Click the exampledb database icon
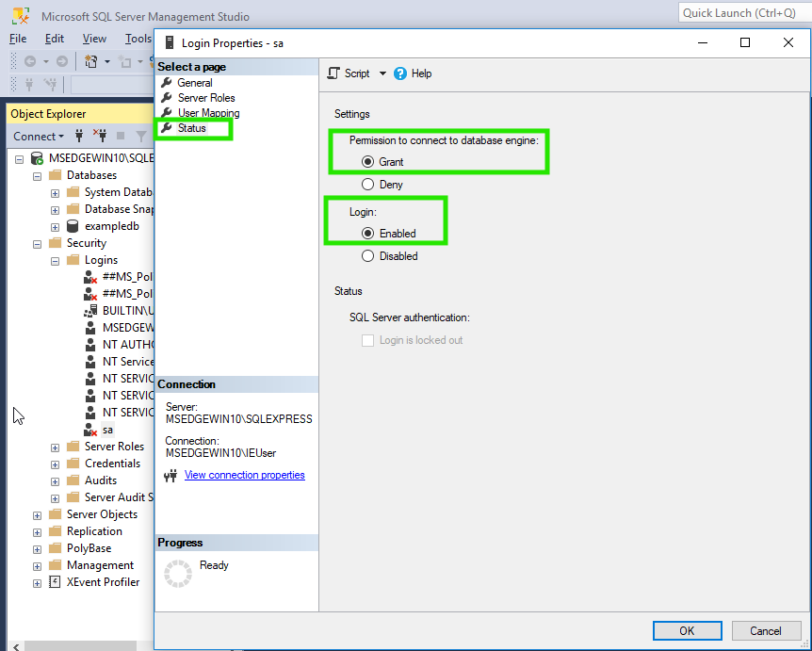Image resolution: width=812 pixels, height=651 pixels. pyautogui.click(x=73, y=225)
